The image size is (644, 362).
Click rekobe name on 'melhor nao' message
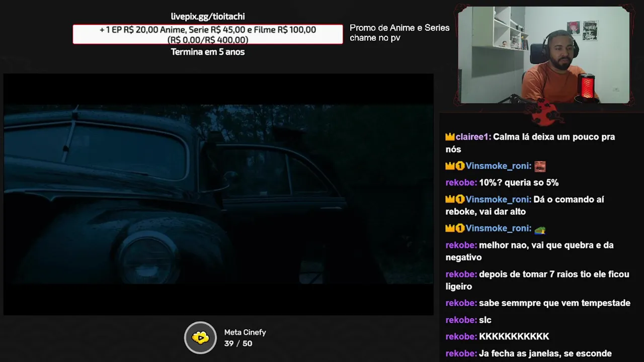(461, 245)
